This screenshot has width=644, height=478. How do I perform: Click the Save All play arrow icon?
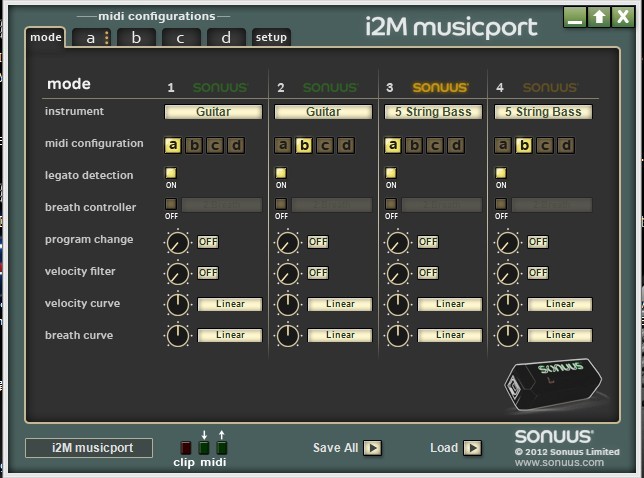[373, 448]
